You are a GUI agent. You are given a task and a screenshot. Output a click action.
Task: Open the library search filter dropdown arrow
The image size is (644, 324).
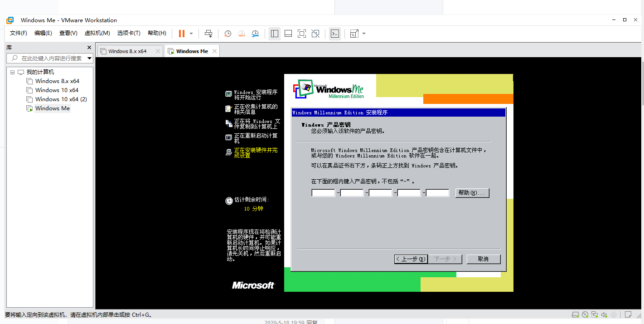89,58
